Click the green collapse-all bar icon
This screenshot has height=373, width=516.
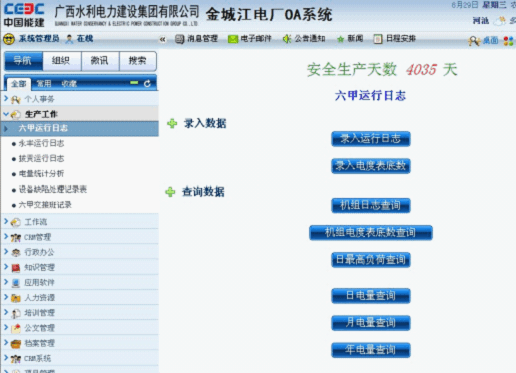click(134, 83)
